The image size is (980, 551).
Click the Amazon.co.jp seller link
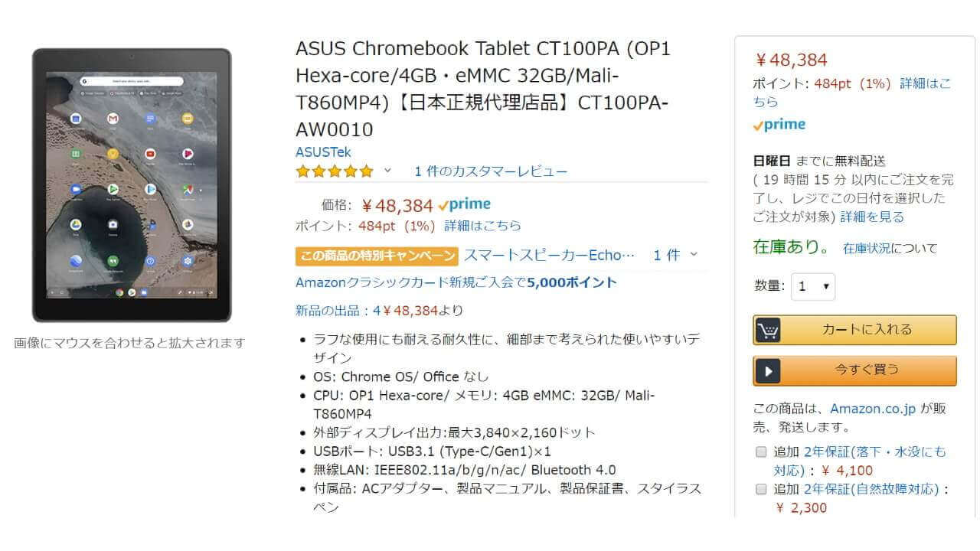pos(873,409)
